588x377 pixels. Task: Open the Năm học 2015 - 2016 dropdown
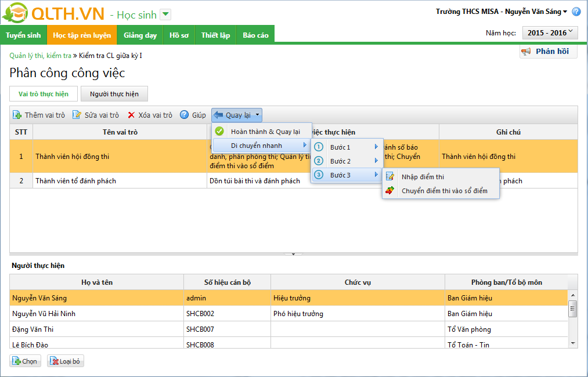click(550, 33)
